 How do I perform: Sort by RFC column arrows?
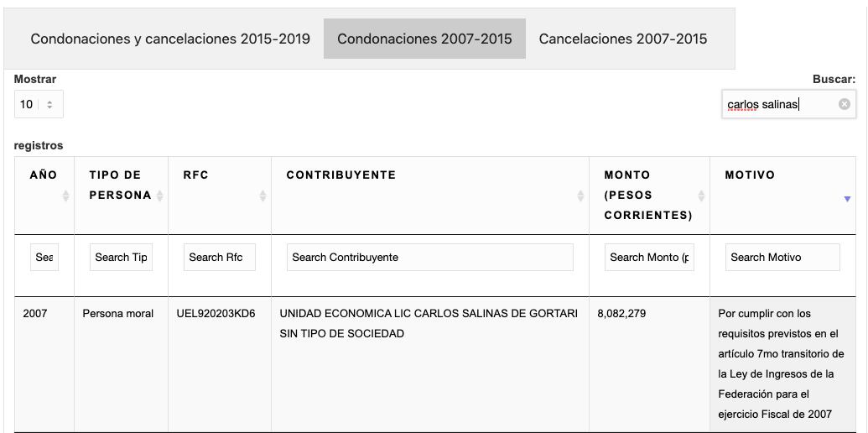click(x=262, y=196)
